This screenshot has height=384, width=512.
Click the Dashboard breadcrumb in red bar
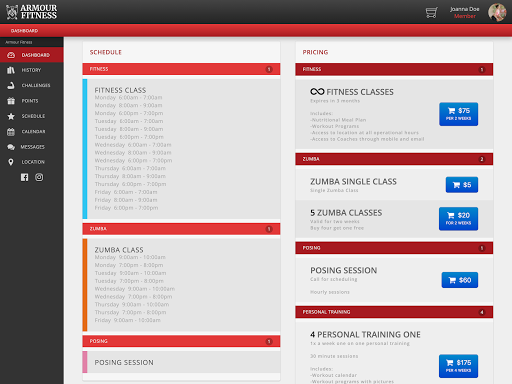tap(24, 31)
